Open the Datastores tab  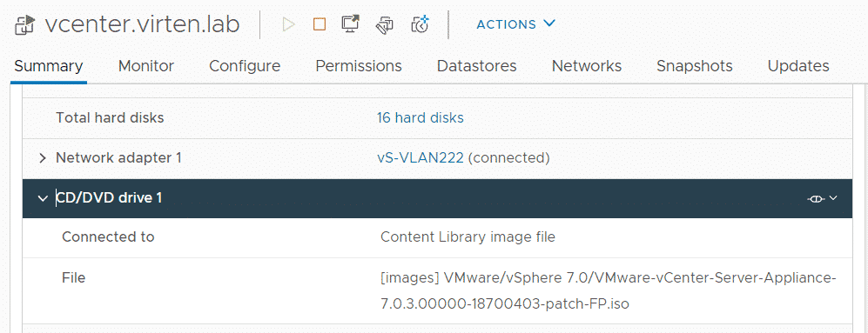tap(476, 66)
